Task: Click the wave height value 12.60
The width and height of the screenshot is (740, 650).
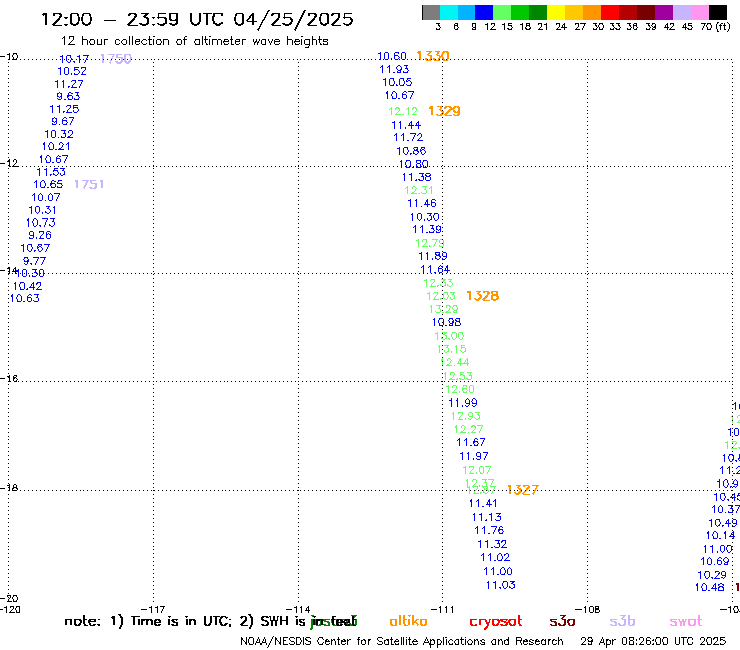Action: pyautogui.click(x=460, y=389)
